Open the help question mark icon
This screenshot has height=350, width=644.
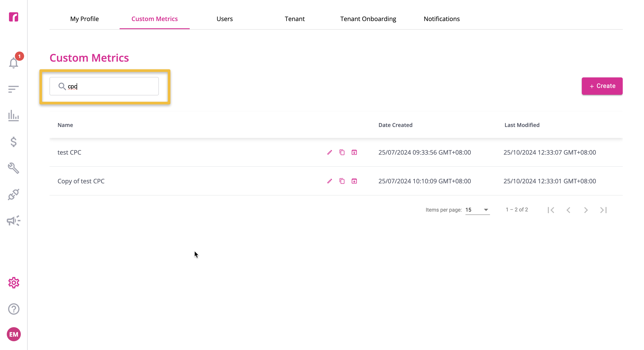(x=14, y=309)
